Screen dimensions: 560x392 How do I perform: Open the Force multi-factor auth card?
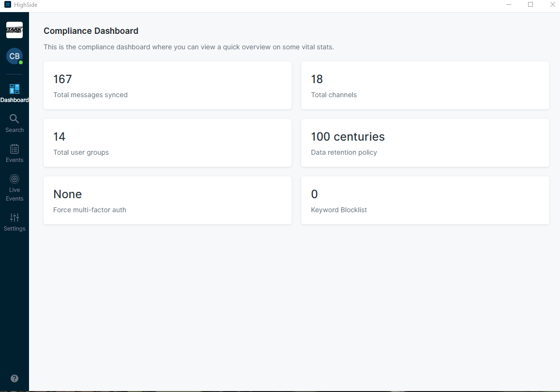pyautogui.click(x=167, y=200)
